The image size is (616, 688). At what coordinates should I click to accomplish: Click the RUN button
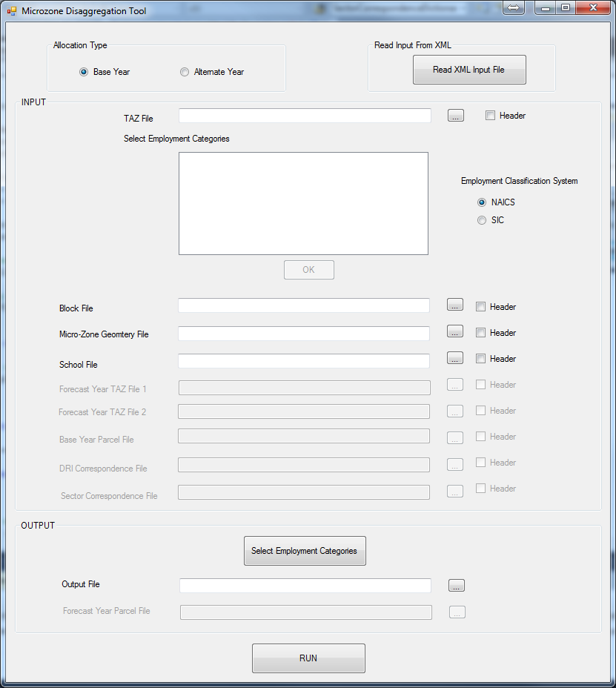[308, 658]
